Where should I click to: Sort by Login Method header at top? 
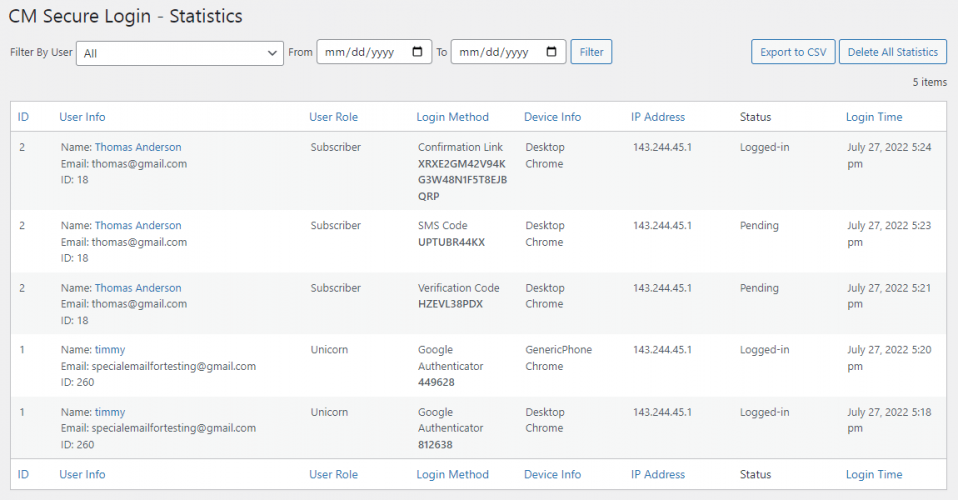click(x=452, y=117)
